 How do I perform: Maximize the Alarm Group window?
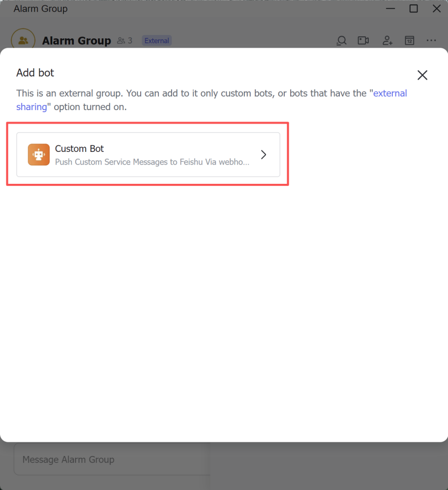pos(414,9)
